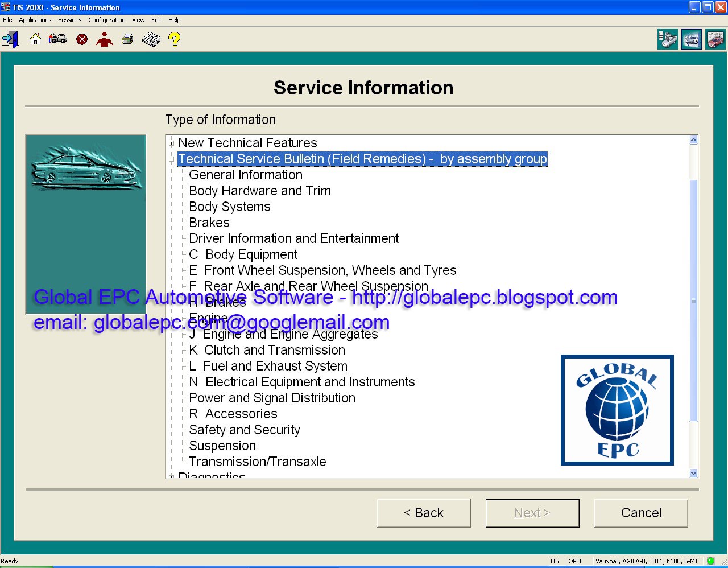Select Safety and Security
This screenshot has height=568, width=728.
[x=245, y=430]
